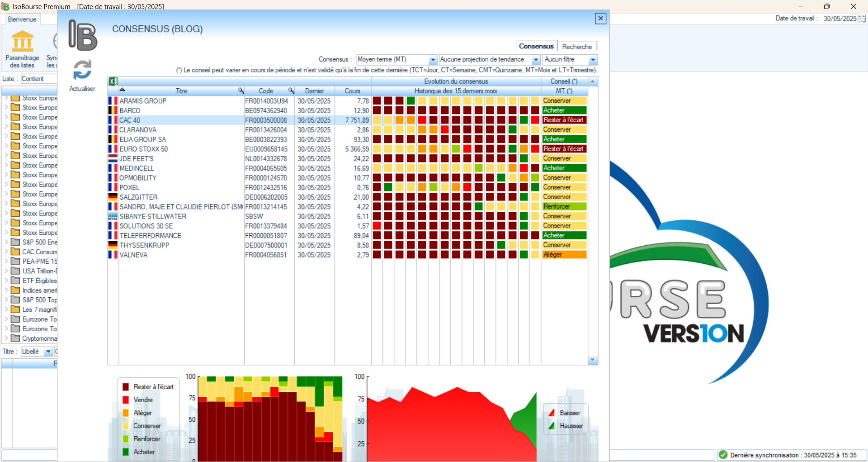Click the Cryptomonna folder icon
This screenshot has width=868, height=462.
pos(15,338)
